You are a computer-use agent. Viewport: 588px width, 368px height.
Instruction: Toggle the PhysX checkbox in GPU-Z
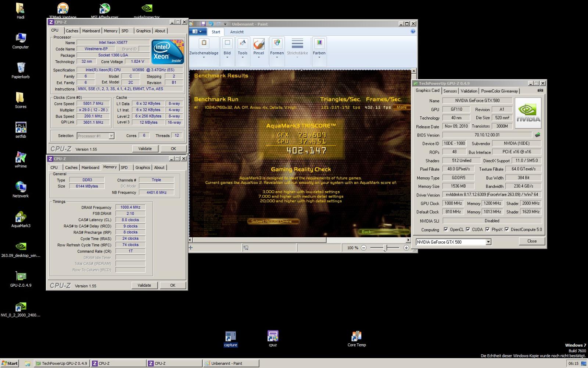point(487,229)
